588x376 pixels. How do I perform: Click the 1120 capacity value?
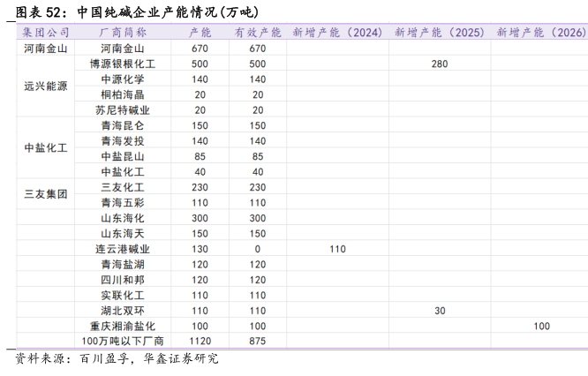coord(200,341)
